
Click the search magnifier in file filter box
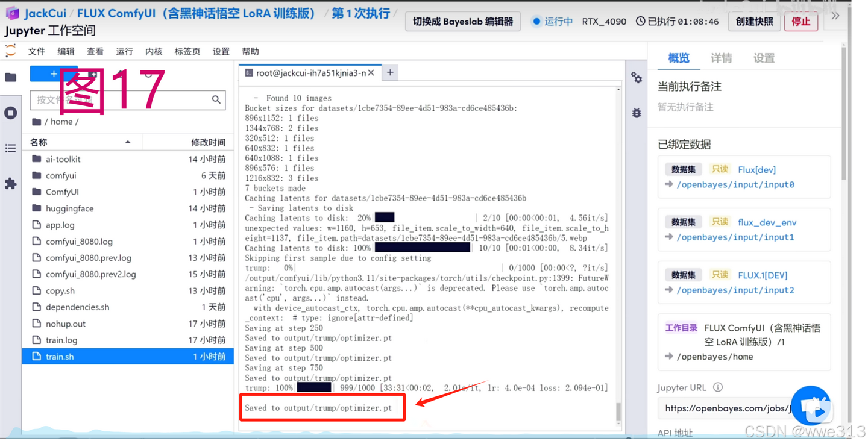(x=216, y=99)
